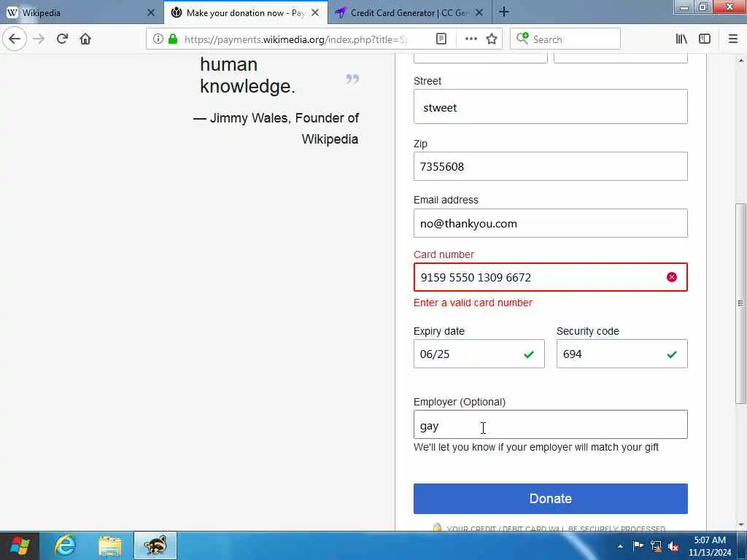The width and height of the screenshot is (747, 560).
Task: Switch to the Wikipedia tab
Action: click(x=82, y=13)
